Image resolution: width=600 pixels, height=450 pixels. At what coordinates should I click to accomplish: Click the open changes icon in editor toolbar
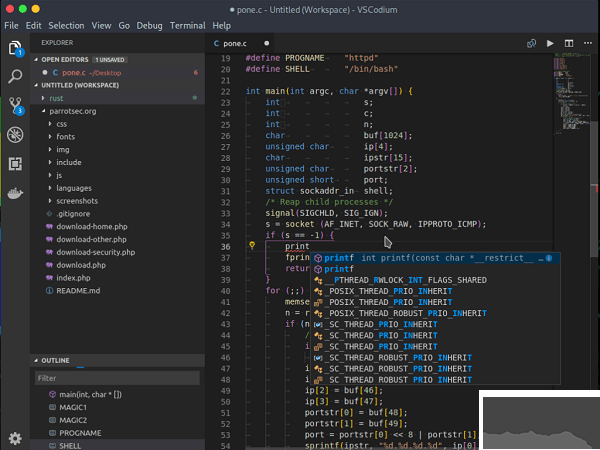pyautogui.click(x=531, y=43)
